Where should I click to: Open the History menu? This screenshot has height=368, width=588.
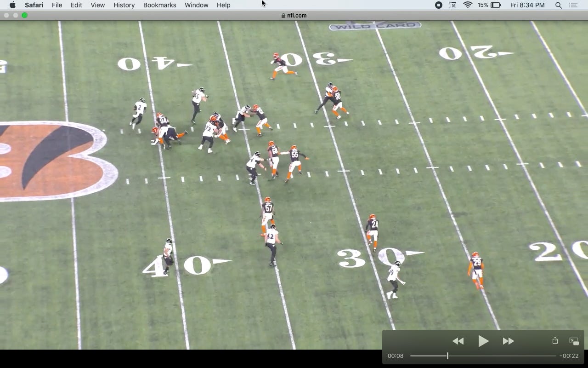coord(124,5)
